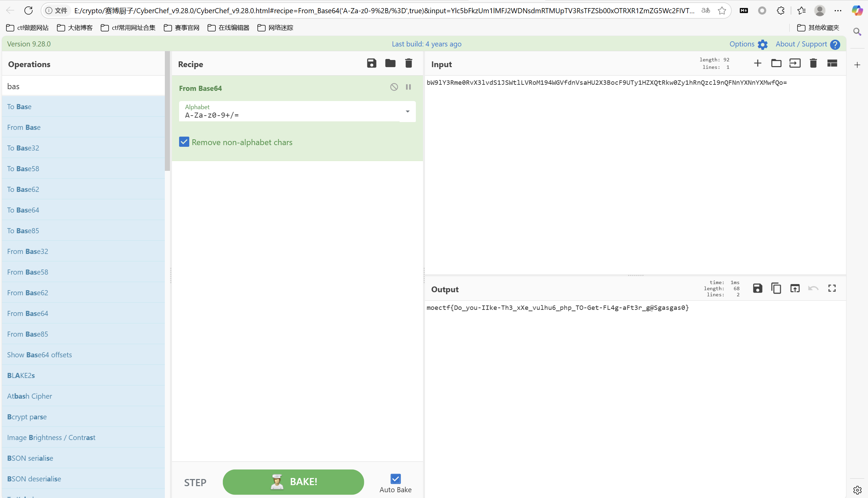Open 其他收藏夹 bookmark folder
Image resolution: width=868 pixels, height=498 pixels.
(x=818, y=28)
